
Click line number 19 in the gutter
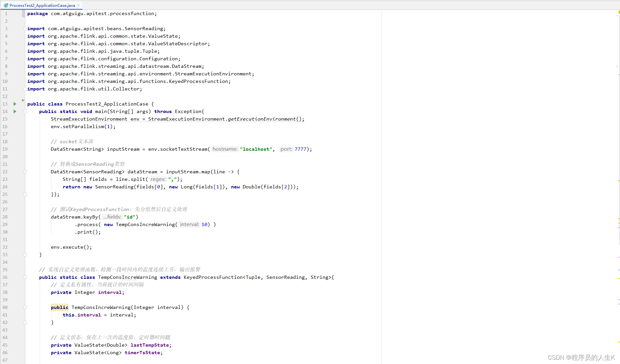pyautogui.click(x=5, y=149)
